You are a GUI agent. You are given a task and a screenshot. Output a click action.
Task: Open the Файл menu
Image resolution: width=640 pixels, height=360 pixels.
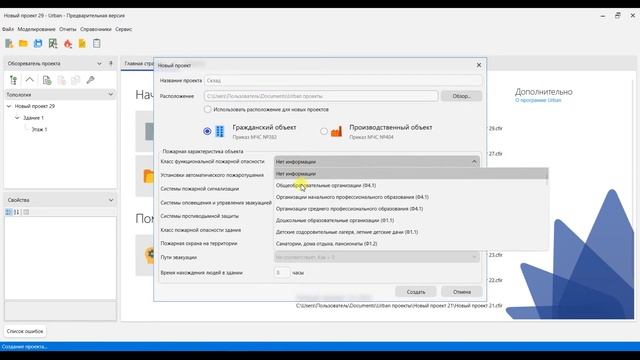[x=8, y=29]
